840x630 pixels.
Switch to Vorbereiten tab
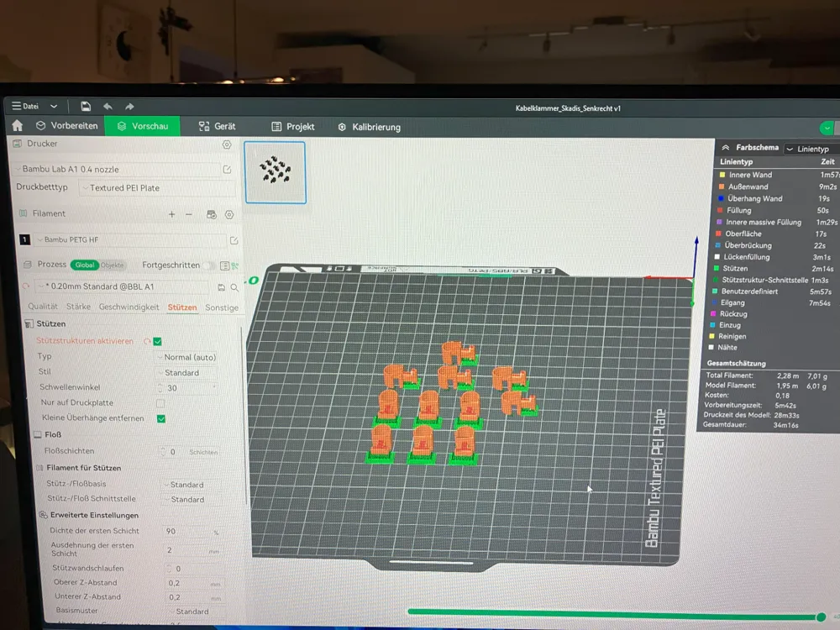click(67, 125)
